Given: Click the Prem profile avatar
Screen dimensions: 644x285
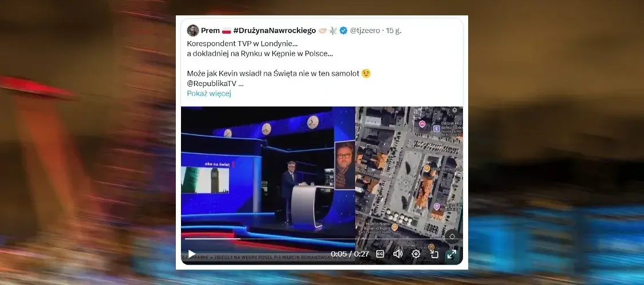Looking at the screenshot, I should 192,30.
